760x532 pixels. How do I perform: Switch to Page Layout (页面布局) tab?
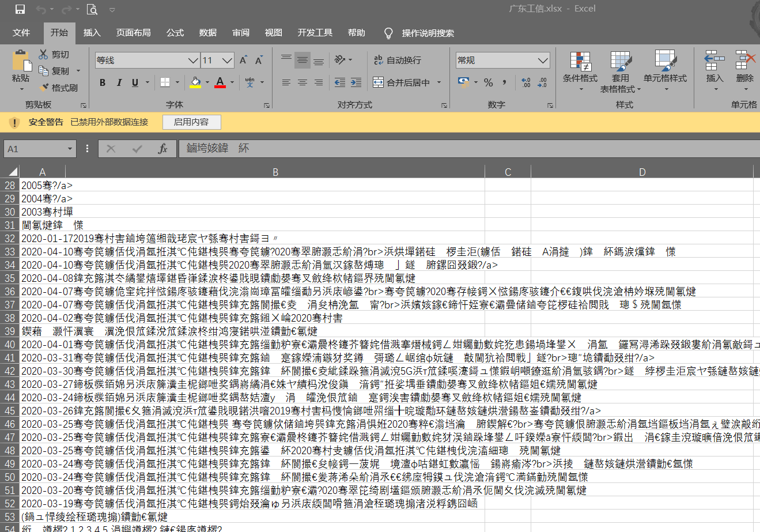133,33
